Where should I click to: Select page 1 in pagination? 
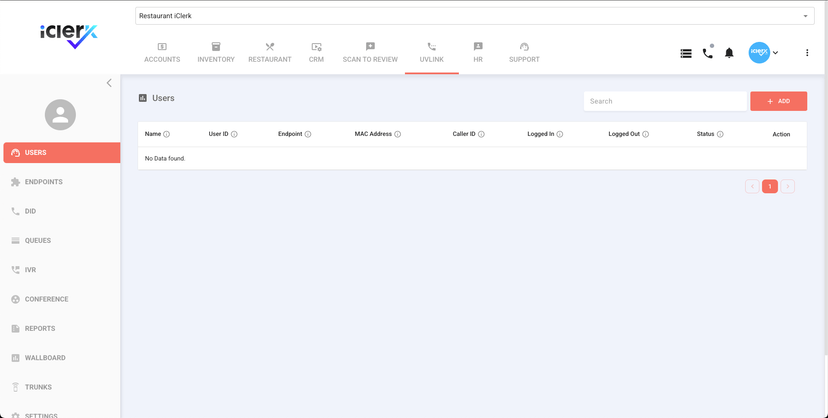pos(770,186)
